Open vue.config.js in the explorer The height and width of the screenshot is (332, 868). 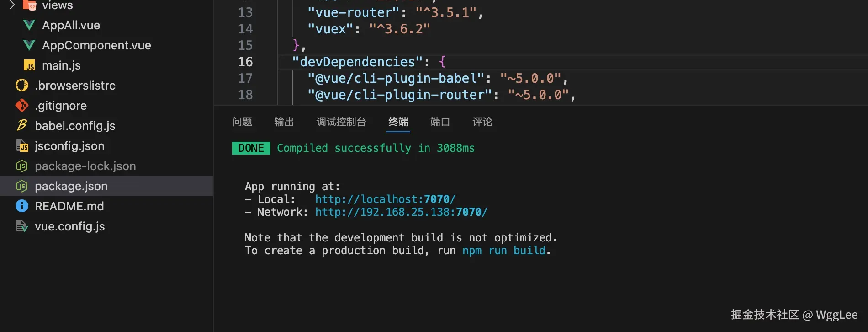pos(69,226)
